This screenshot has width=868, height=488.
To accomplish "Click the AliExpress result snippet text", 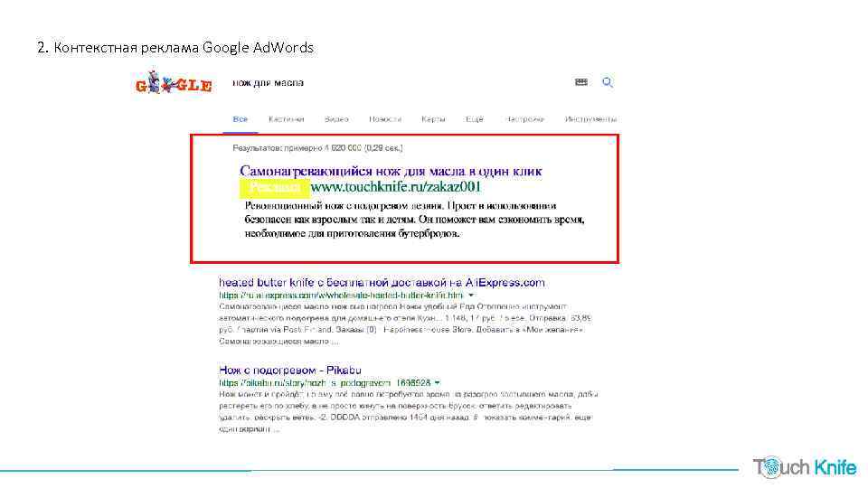I will pyautogui.click(x=405, y=324).
